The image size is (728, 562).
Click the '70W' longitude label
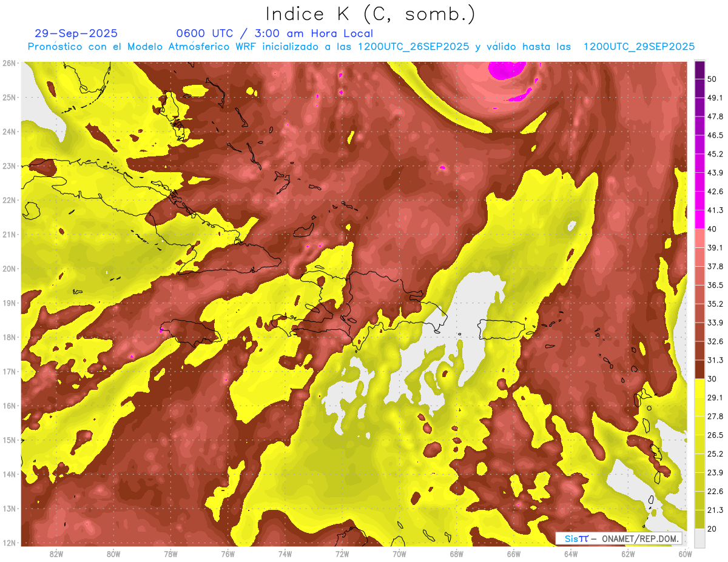[x=399, y=554]
